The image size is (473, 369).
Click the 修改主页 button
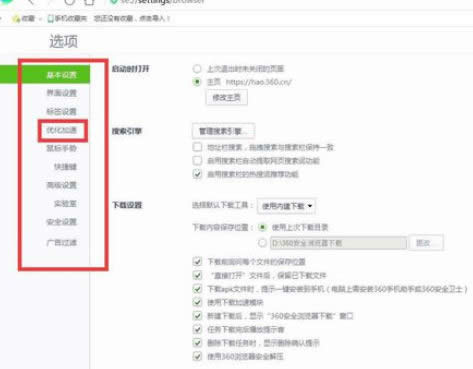tap(226, 98)
